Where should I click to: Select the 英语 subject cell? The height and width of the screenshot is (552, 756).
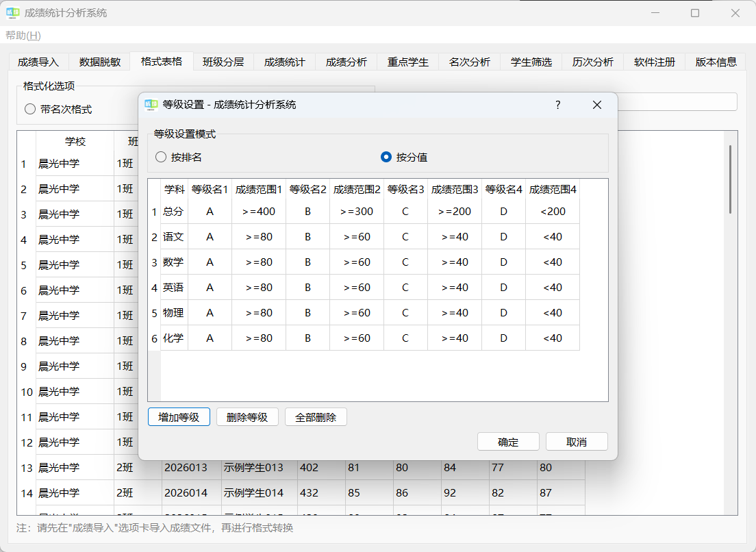coord(174,288)
